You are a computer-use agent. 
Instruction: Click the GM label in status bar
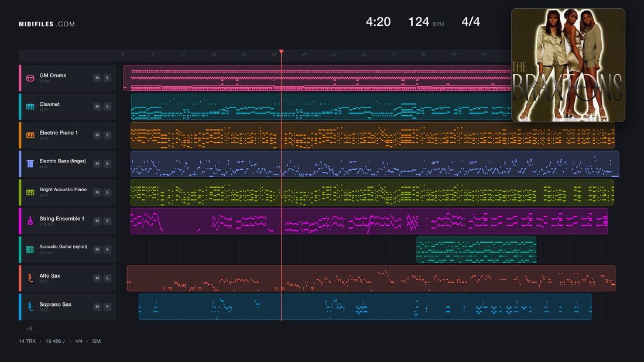97,341
